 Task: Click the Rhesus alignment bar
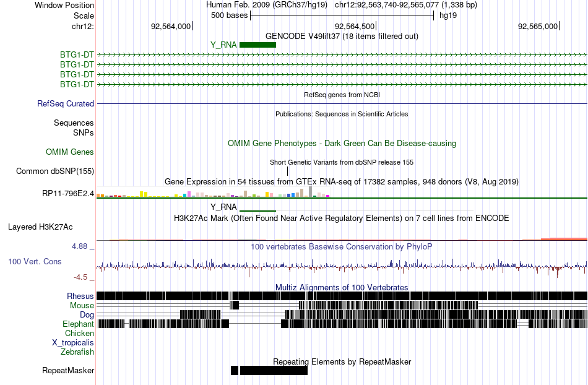[x=342, y=296]
